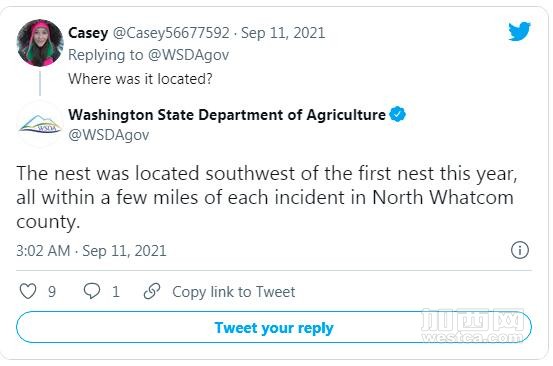Image resolution: width=553 pixels, height=366 pixels.
Task: Open Casey's Sep 11, 2021 date link
Action: click(x=283, y=33)
